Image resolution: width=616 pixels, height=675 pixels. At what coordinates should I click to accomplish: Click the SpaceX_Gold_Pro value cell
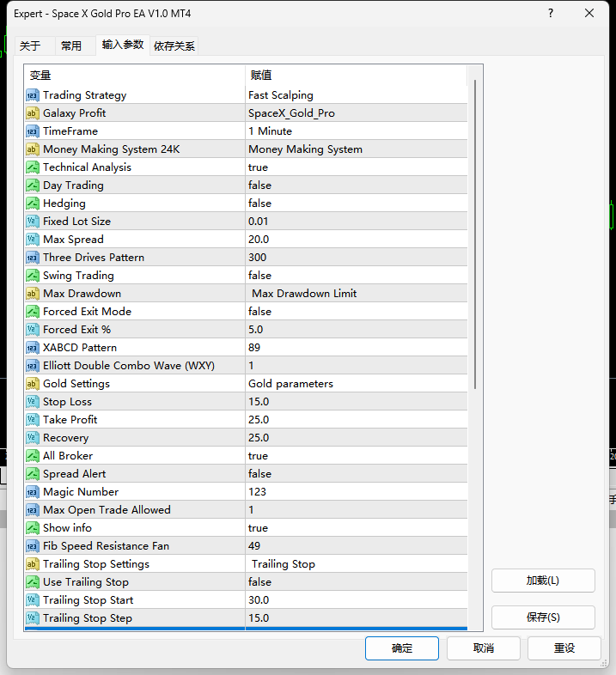click(357, 113)
